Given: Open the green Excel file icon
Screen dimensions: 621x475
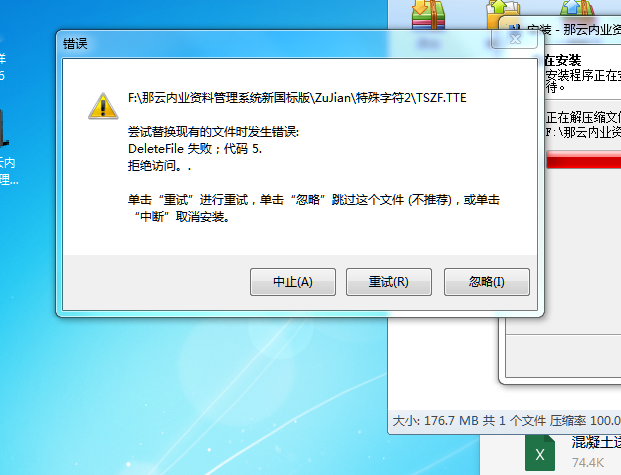Looking at the screenshot, I should point(540,453).
